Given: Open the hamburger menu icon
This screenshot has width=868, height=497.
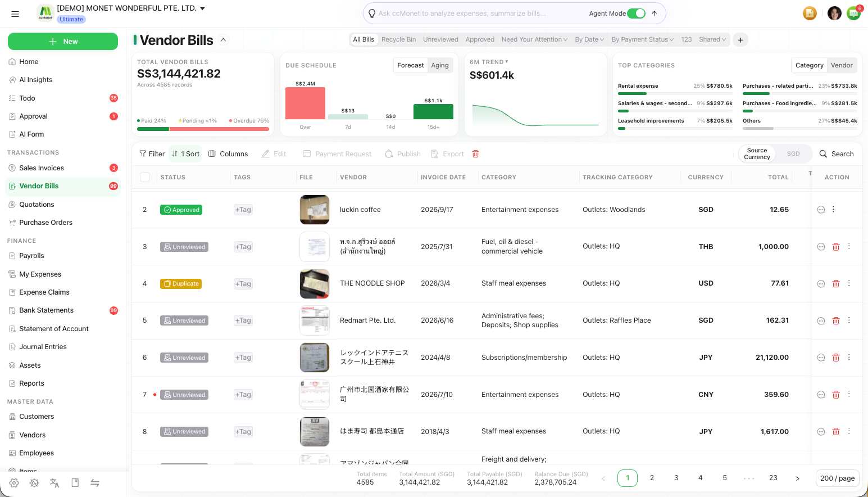Looking at the screenshot, I should pos(15,13).
